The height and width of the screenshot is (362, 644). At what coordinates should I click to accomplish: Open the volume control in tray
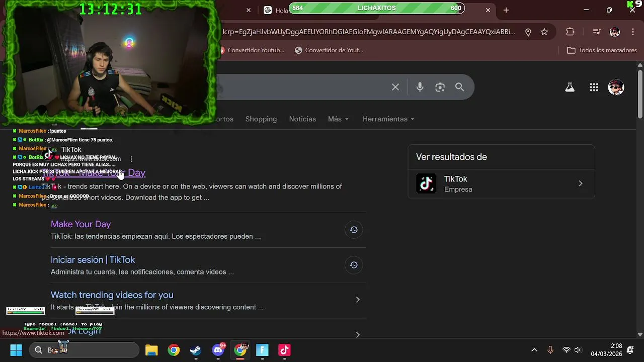[578, 350]
